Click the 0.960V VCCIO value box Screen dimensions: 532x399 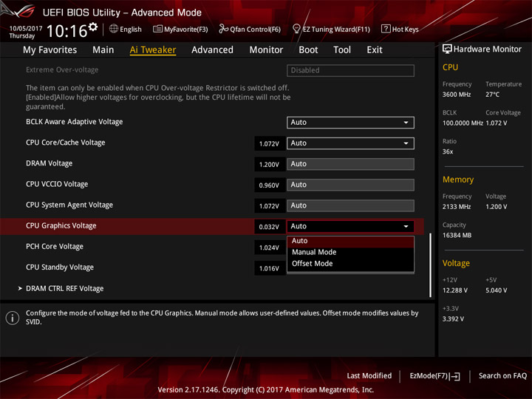click(x=270, y=185)
